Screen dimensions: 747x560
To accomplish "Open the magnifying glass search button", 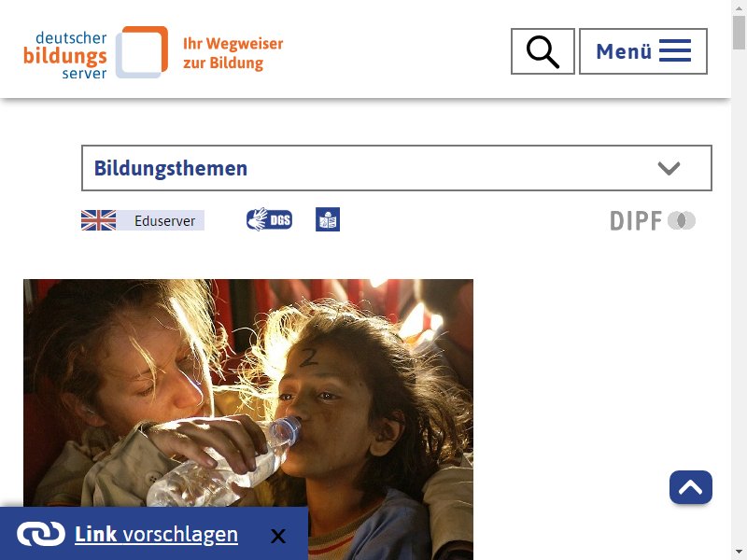I will [x=543, y=51].
